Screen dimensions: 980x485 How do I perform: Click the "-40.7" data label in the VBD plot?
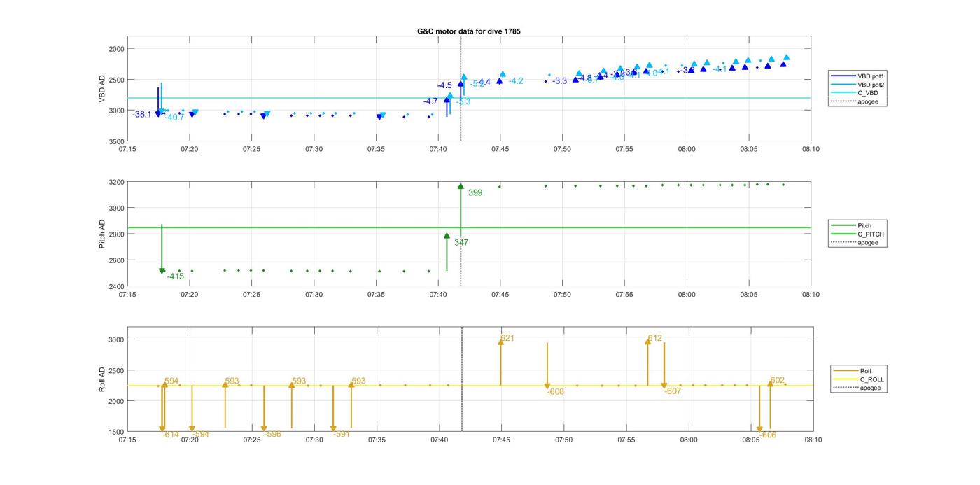tap(174, 118)
